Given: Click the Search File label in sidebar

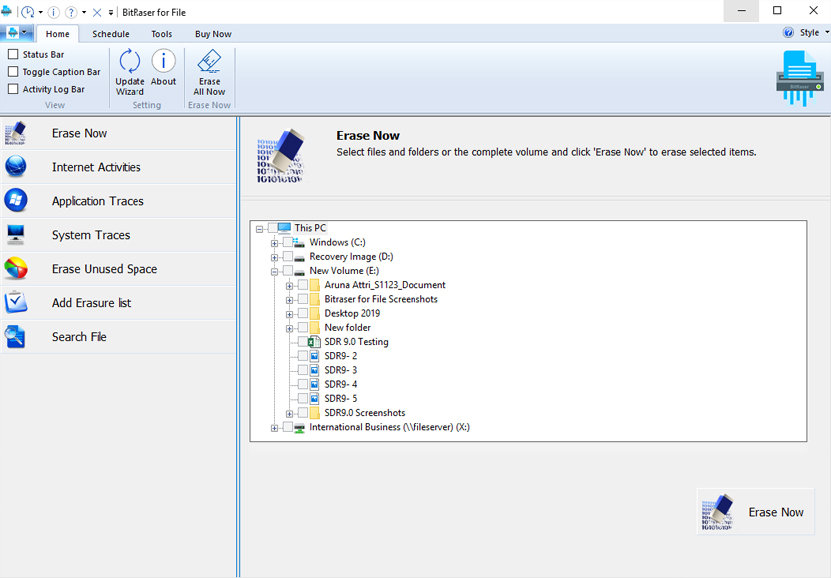Looking at the screenshot, I should [x=79, y=336].
